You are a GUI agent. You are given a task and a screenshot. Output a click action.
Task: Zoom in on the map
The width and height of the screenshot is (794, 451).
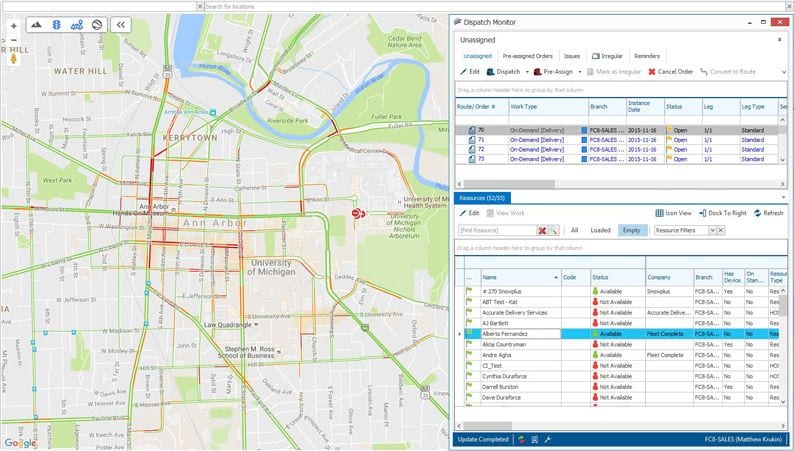[x=14, y=26]
